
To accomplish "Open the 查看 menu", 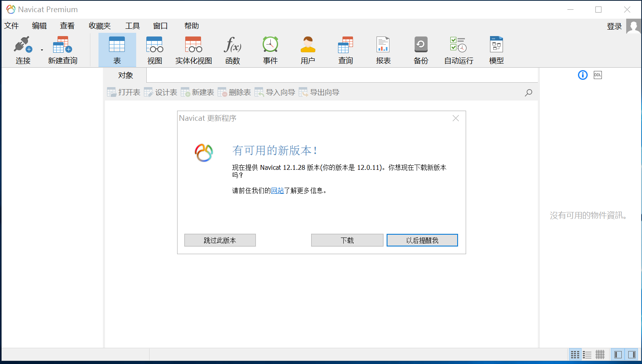I will pyautogui.click(x=67, y=26).
